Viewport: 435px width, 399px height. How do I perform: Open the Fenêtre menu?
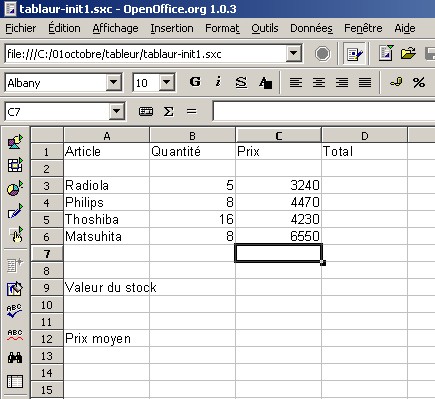[363, 28]
